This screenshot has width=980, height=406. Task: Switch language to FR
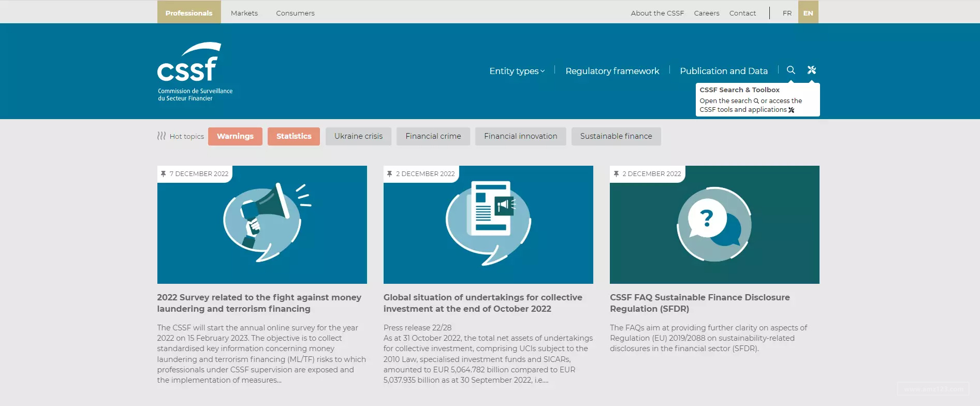coord(787,13)
